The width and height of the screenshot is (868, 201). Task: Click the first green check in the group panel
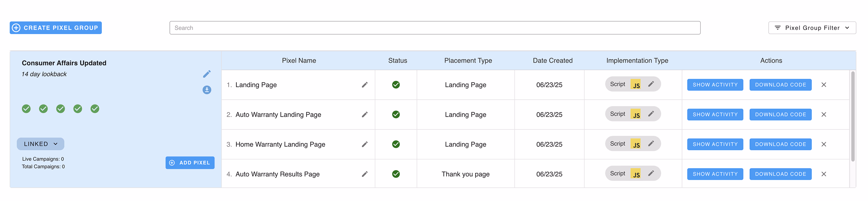click(x=26, y=109)
